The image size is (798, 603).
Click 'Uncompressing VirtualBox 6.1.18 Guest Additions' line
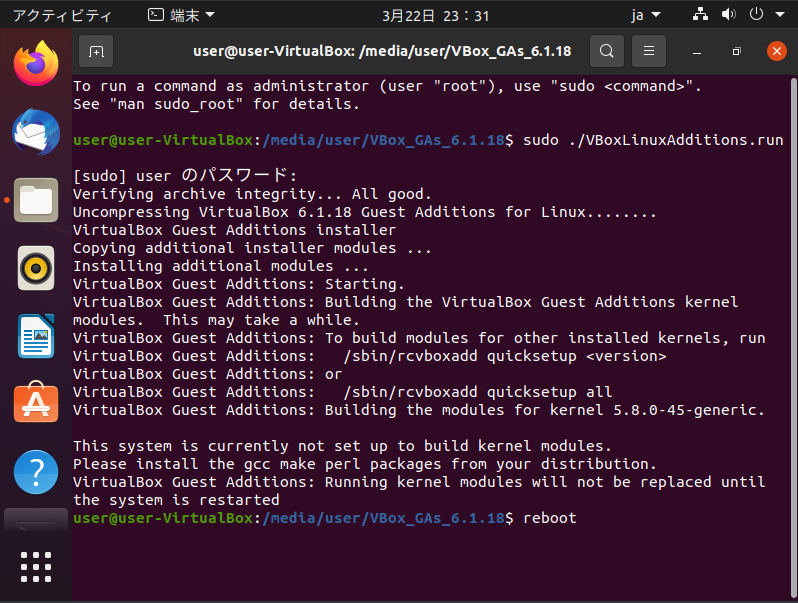(364, 212)
